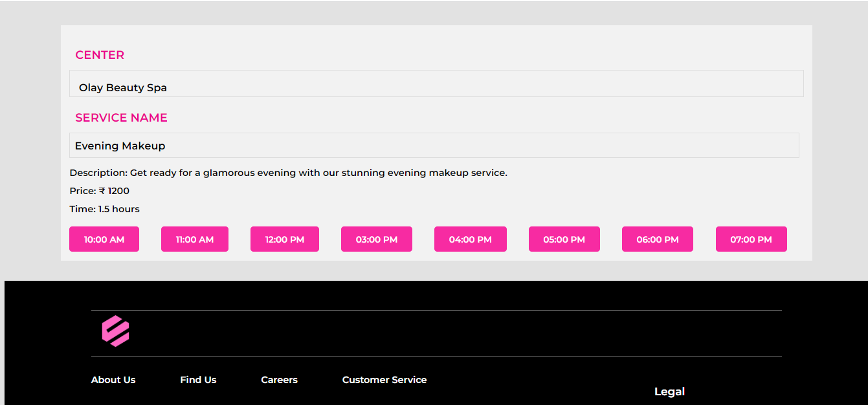Click the CENTER section label
The width and height of the screenshot is (868, 405).
[x=100, y=55]
